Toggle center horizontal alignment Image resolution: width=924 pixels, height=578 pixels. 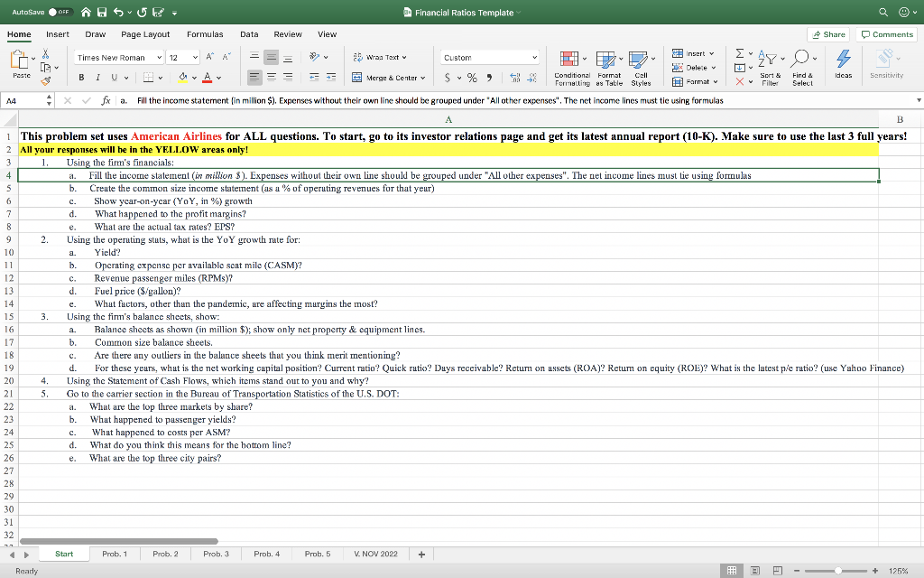(271, 77)
